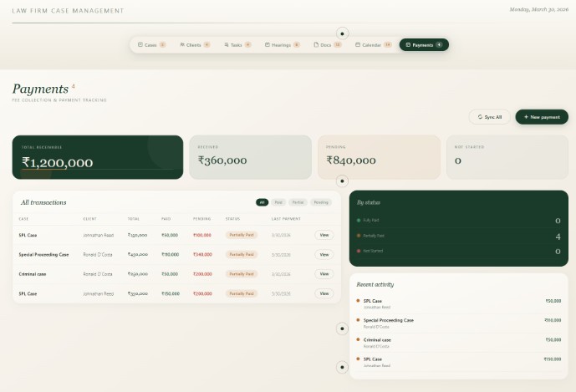
Task: Click the Tasks list icon
Action: [227, 44]
